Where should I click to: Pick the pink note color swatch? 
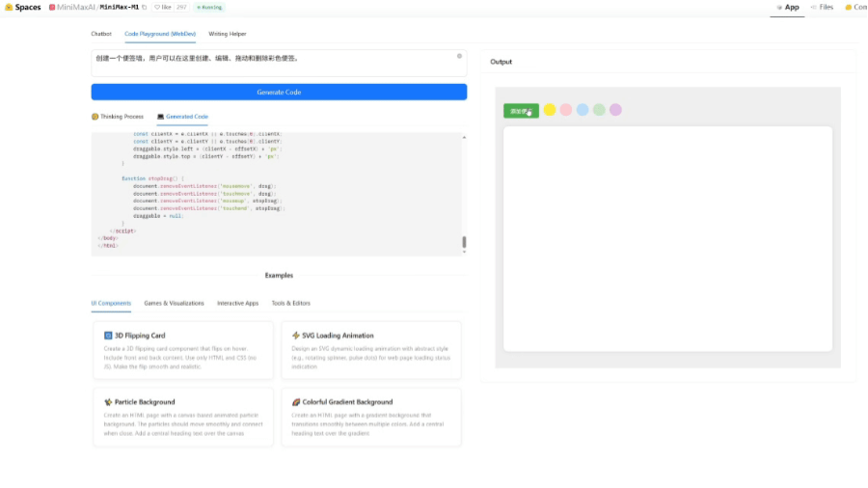click(566, 110)
